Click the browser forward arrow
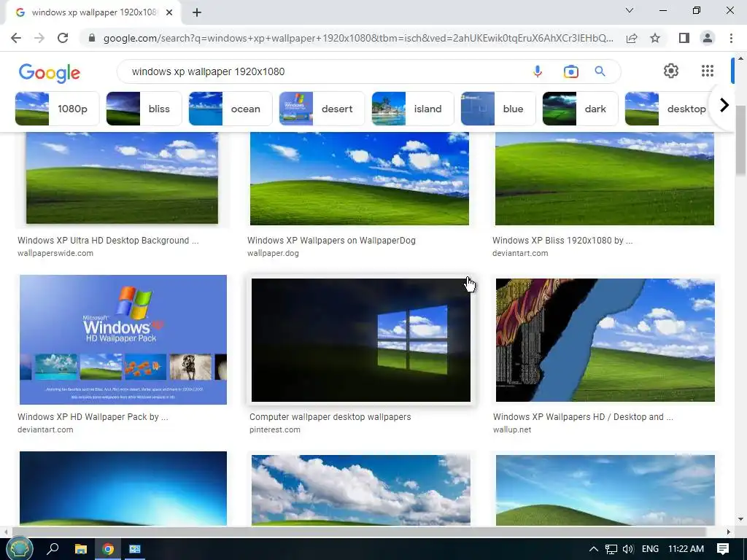This screenshot has width=747, height=560. (x=39, y=38)
